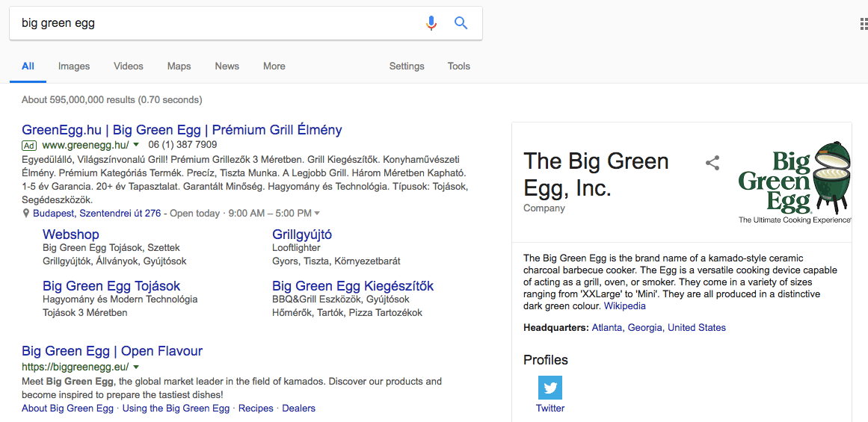Open the Budapest, Szentendrei út 276 address link
The height and width of the screenshot is (422, 868).
pos(97,213)
